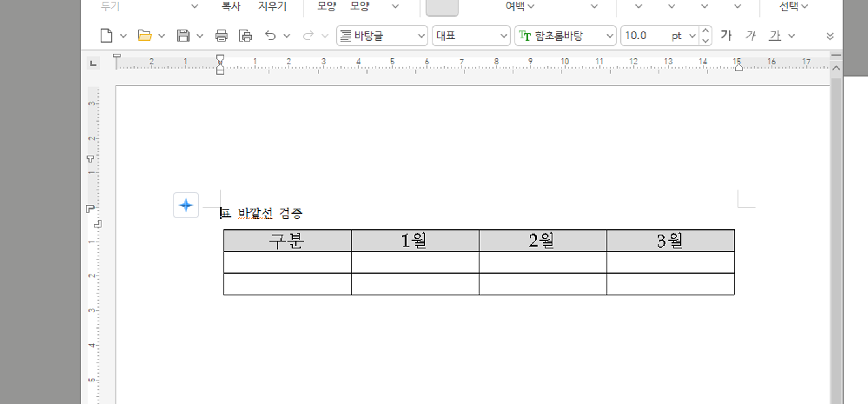
Task: Click the vertical scrollbar track
Action: [x=836, y=241]
